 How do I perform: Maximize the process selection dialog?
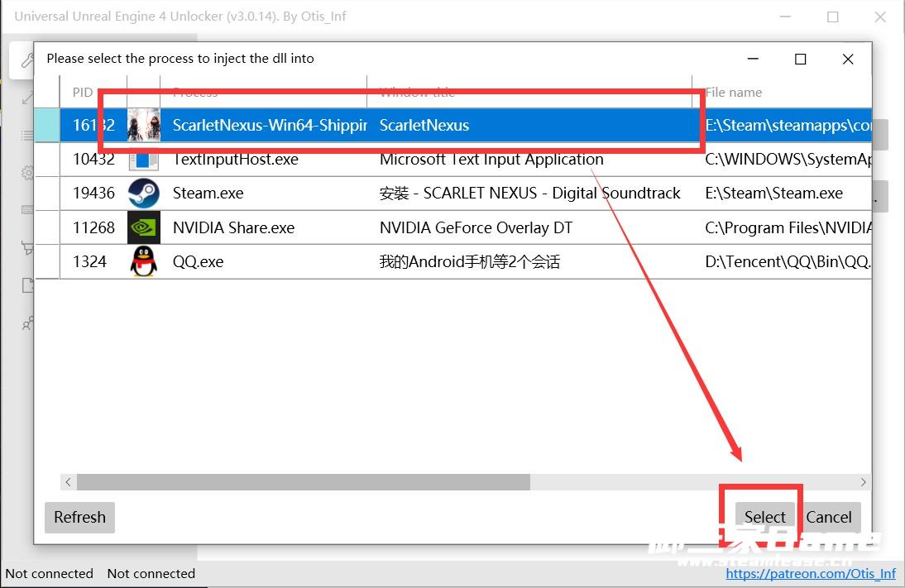click(x=800, y=59)
